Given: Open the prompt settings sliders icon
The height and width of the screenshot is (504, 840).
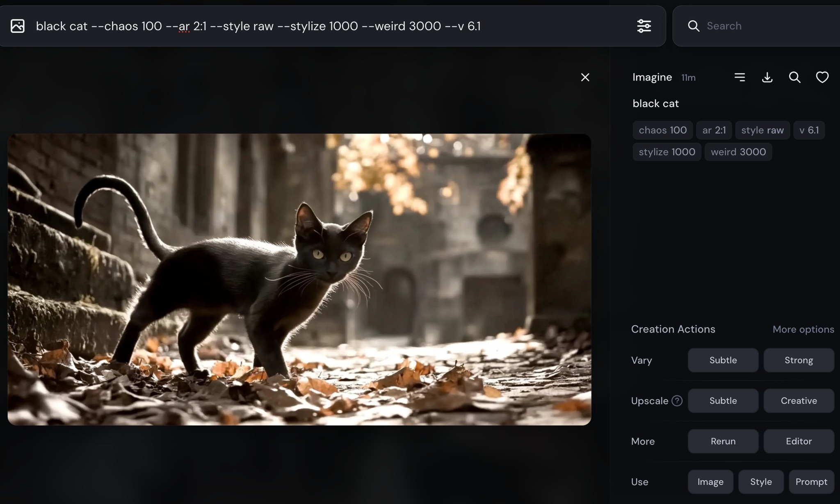Looking at the screenshot, I should coord(644,26).
